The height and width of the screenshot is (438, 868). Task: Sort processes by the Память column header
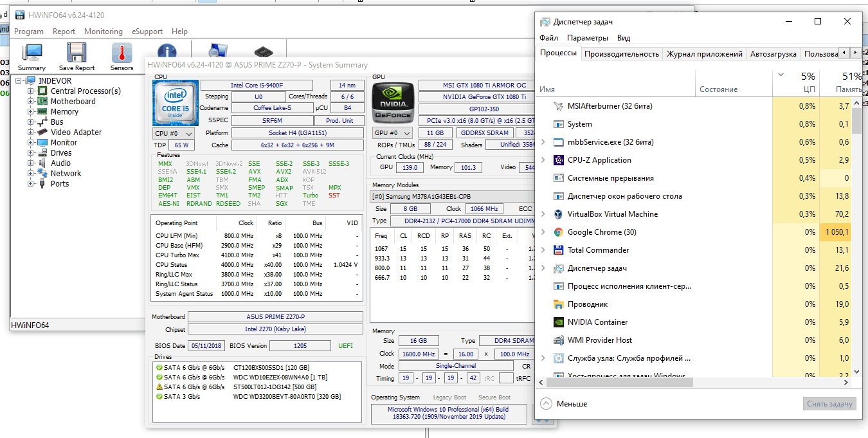click(x=841, y=82)
